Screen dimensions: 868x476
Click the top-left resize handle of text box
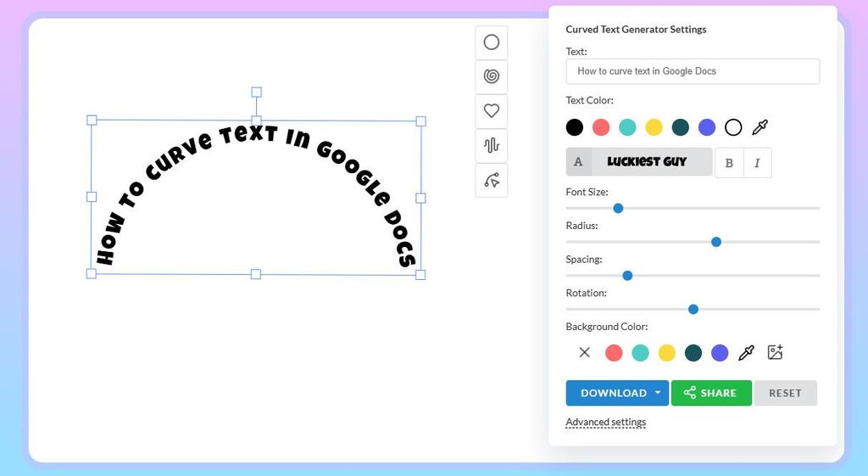(92, 120)
